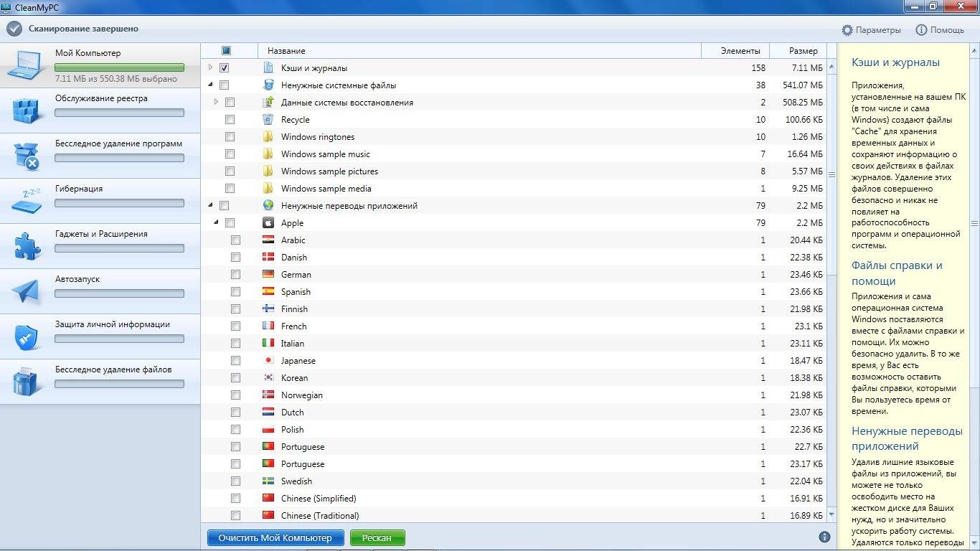Click the Korean flag icon

click(x=268, y=378)
